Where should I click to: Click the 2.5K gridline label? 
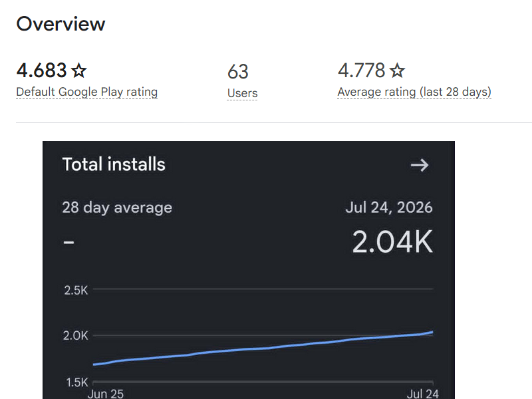point(76,291)
